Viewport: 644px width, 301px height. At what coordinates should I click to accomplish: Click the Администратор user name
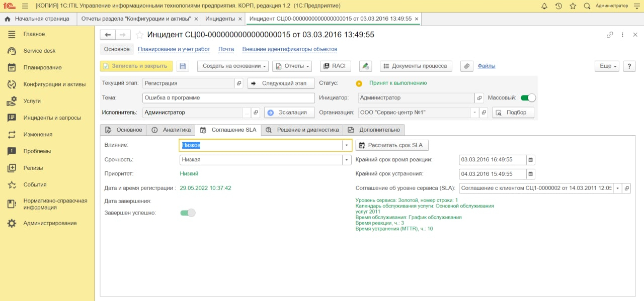(x=611, y=6)
